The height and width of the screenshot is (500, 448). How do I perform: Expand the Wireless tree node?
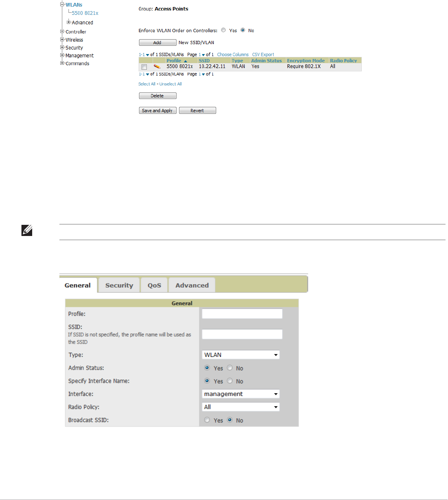pos(62,40)
